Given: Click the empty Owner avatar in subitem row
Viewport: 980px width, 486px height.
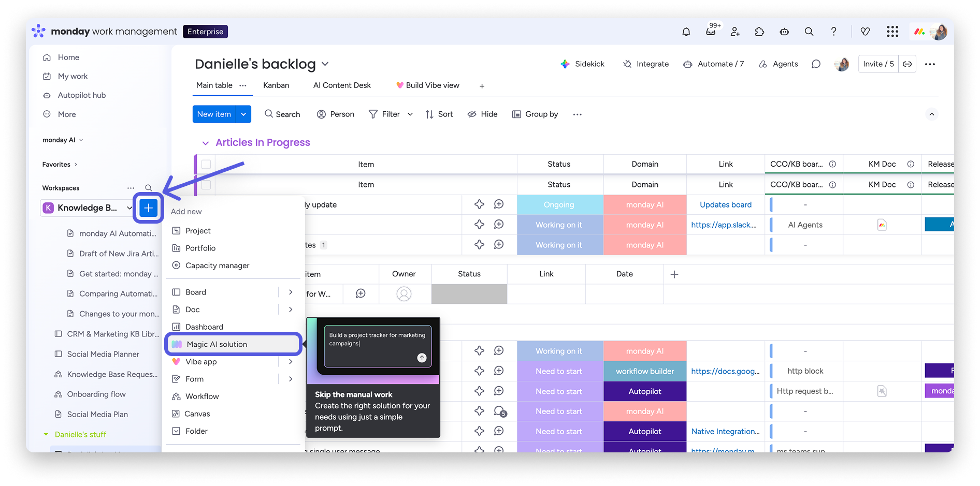Looking at the screenshot, I should (404, 294).
